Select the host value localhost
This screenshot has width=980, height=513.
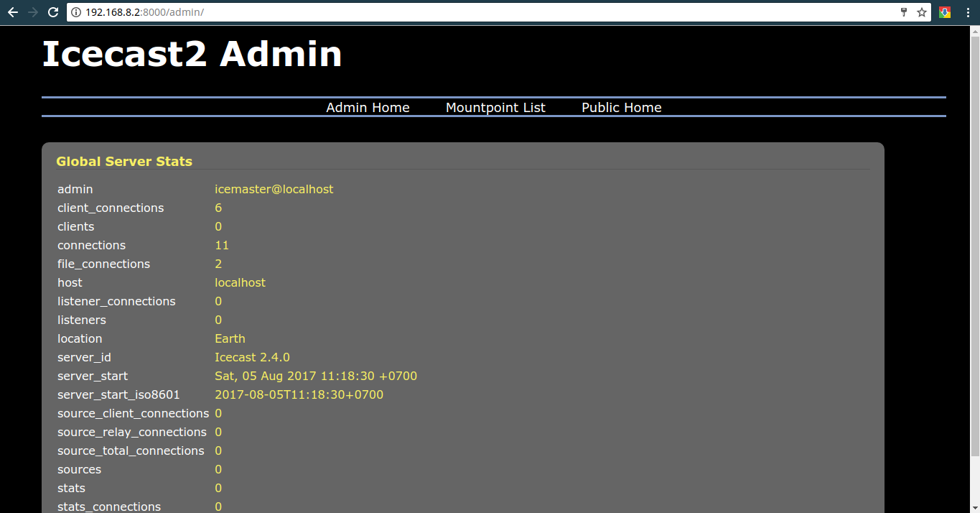[240, 283]
